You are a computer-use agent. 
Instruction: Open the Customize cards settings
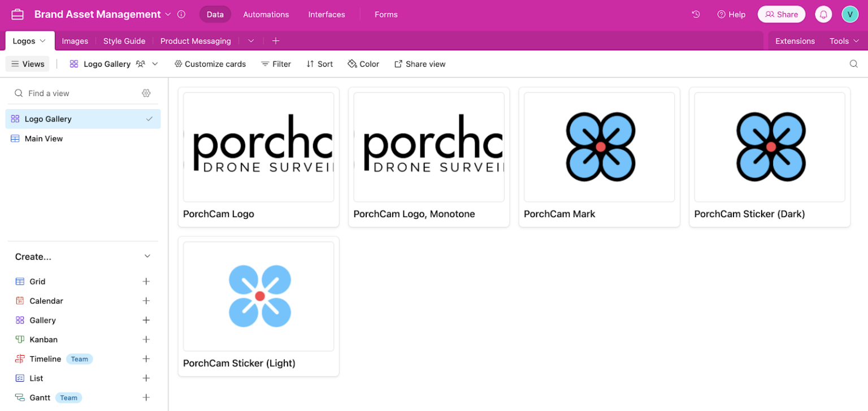pyautogui.click(x=210, y=64)
